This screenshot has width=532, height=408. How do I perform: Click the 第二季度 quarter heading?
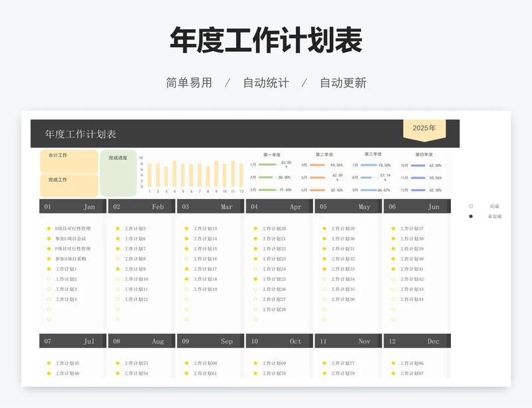click(x=324, y=154)
